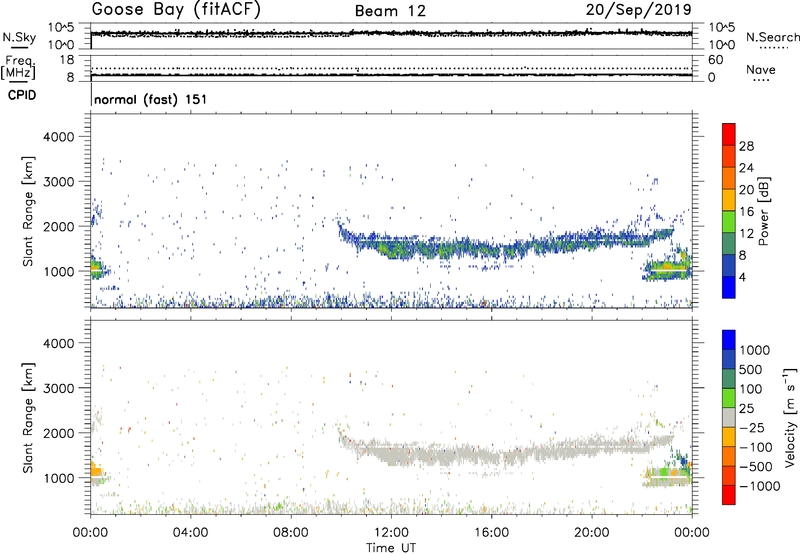
Task: Click the 'CPID' label
Action: pyautogui.click(x=22, y=95)
